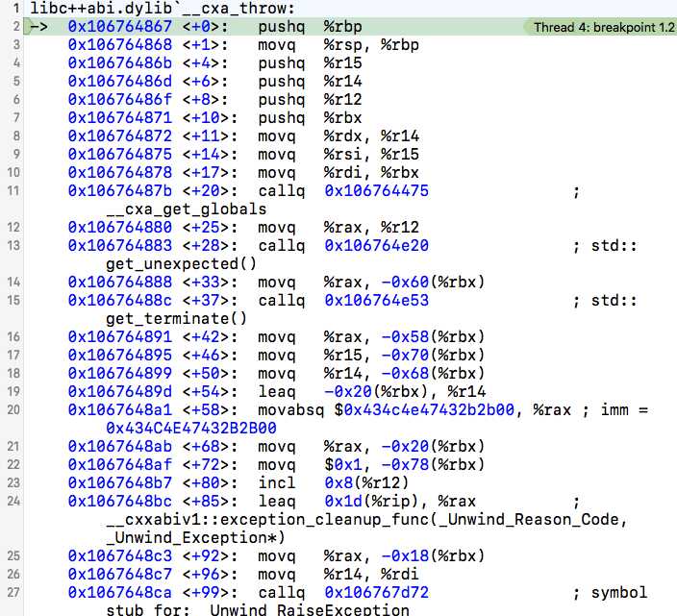Click address 0x106764868 on line 3
677x616 pixels.
click(x=120, y=45)
